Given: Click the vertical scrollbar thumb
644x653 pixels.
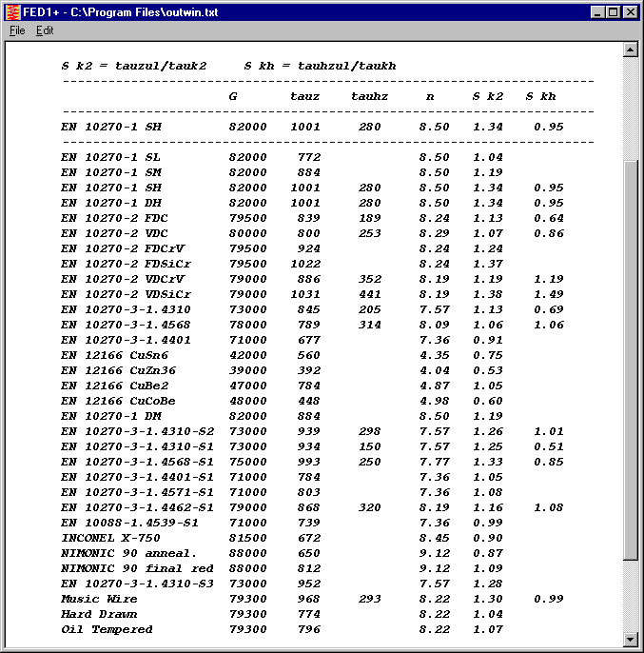Looking at the screenshot, I should click(629, 362).
